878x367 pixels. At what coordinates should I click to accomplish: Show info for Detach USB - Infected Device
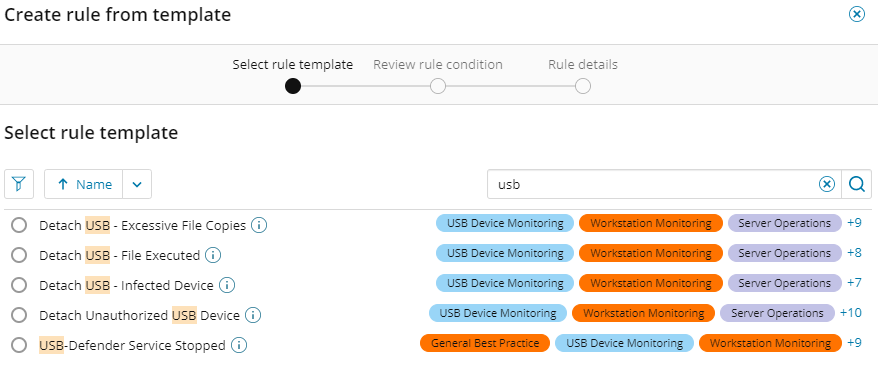click(226, 285)
